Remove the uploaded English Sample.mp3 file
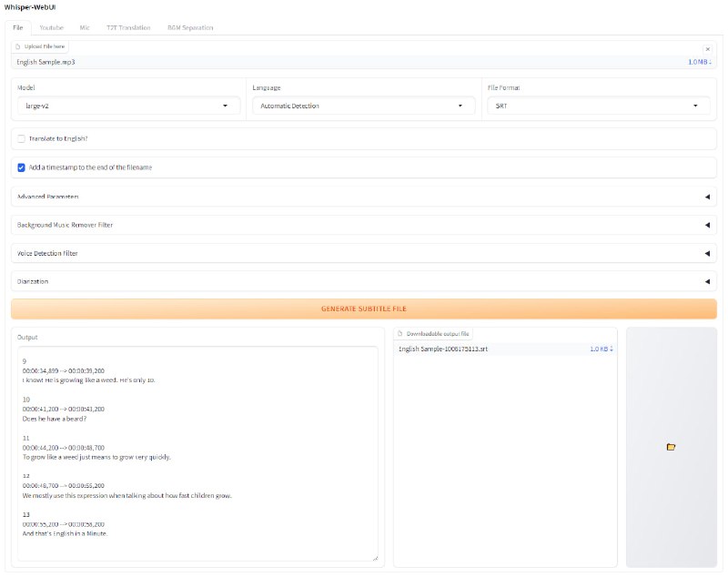 point(707,49)
